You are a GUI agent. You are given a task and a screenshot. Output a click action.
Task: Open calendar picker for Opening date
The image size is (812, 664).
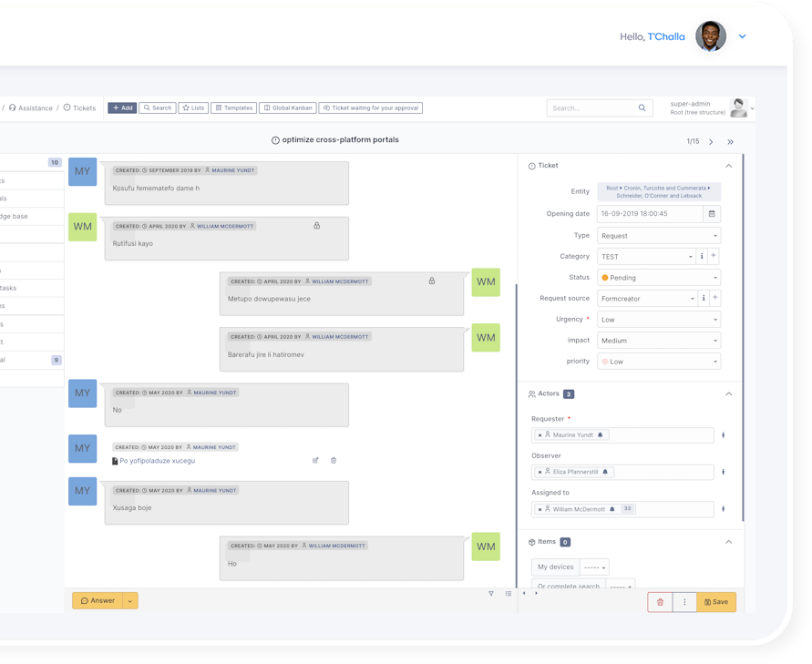(712, 214)
